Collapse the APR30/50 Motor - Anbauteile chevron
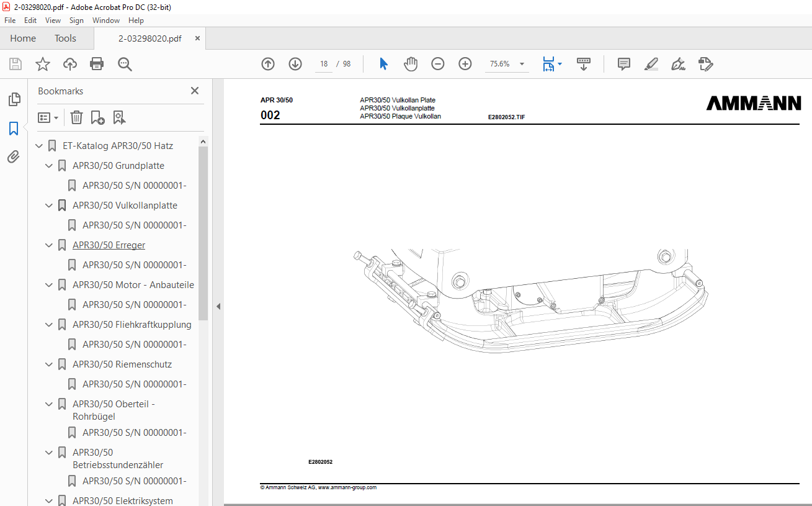 [x=49, y=285]
